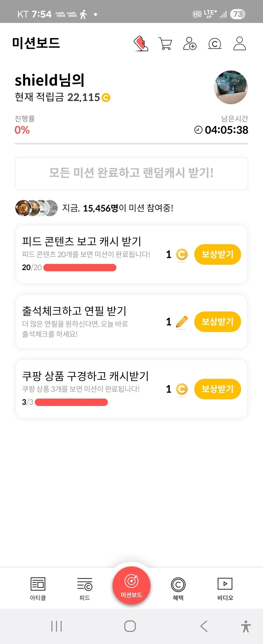The width and height of the screenshot is (263, 644).
Task: Open the 비디오 tab
Action: pyautogui.click(x=225, y=589)
